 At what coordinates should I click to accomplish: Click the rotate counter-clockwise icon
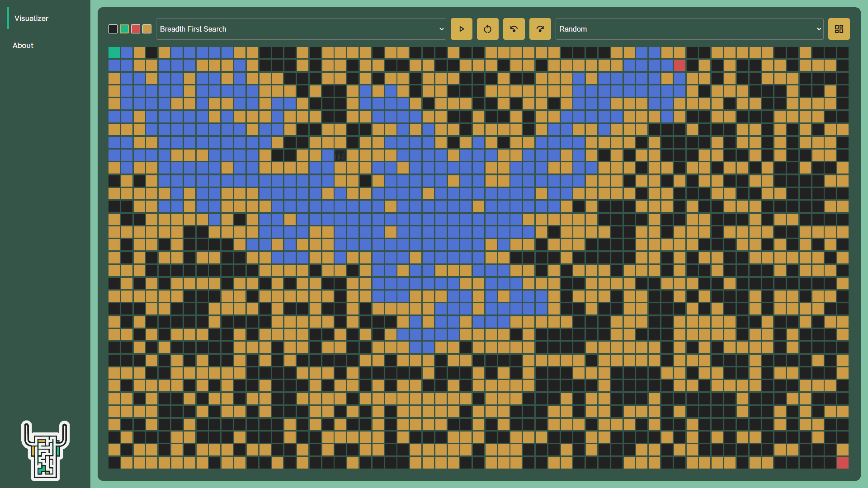point(513,28)
